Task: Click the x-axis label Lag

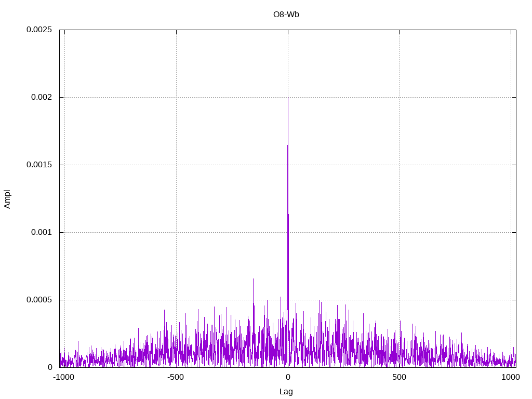Action: pos(286,392)
